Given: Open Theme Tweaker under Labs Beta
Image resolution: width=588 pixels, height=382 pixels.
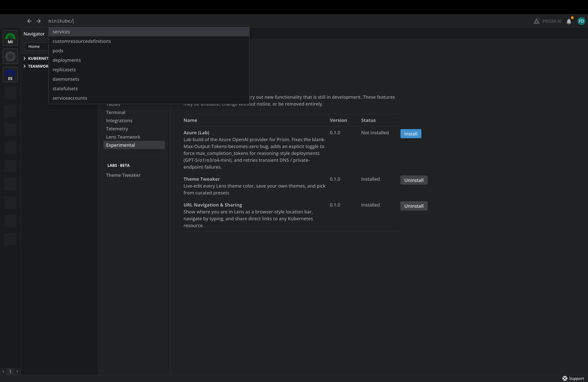Looking at the screenshot, I should click(x=134, y=175).
